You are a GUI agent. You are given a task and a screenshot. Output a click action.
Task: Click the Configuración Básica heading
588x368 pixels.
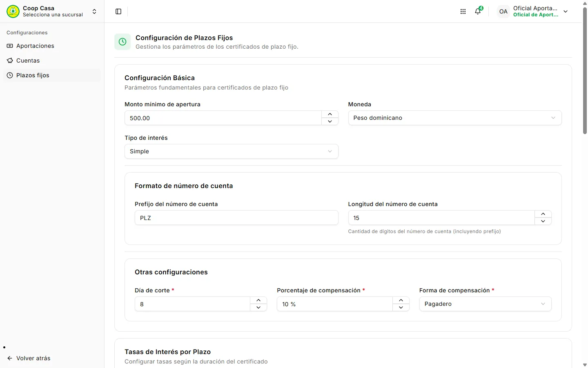tap(160, 78)
